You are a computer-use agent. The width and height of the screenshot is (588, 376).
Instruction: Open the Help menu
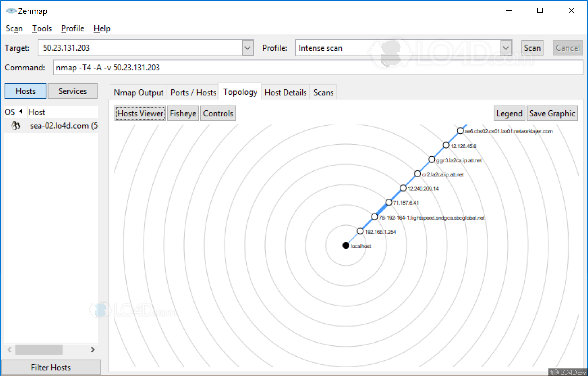pyautogui.click(x=102, y=28)
